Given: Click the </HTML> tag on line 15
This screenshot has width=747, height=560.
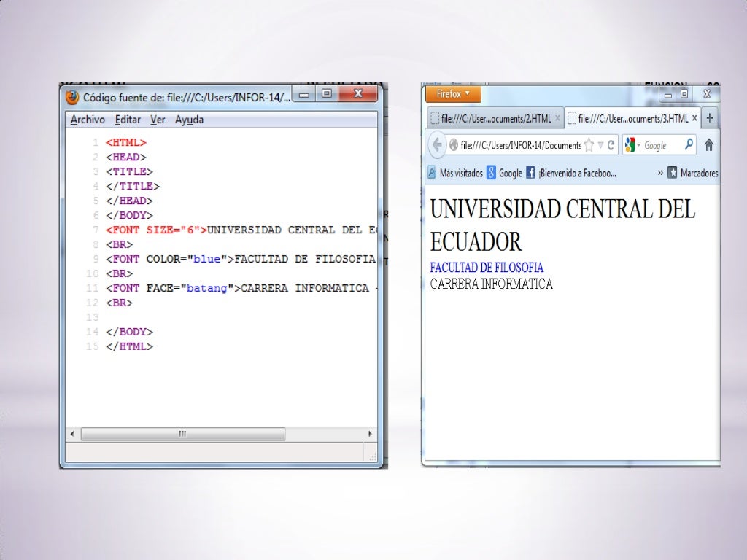Looking at the screenshot, I should (x=130, y=346).
